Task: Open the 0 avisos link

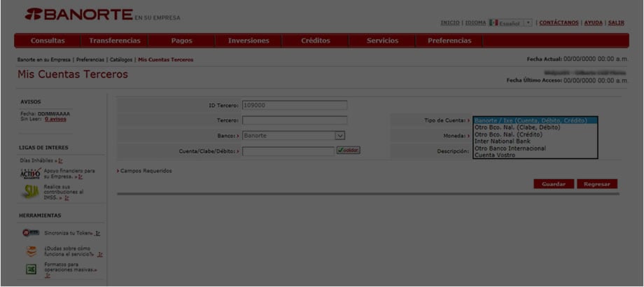Action: pos(55,119)
